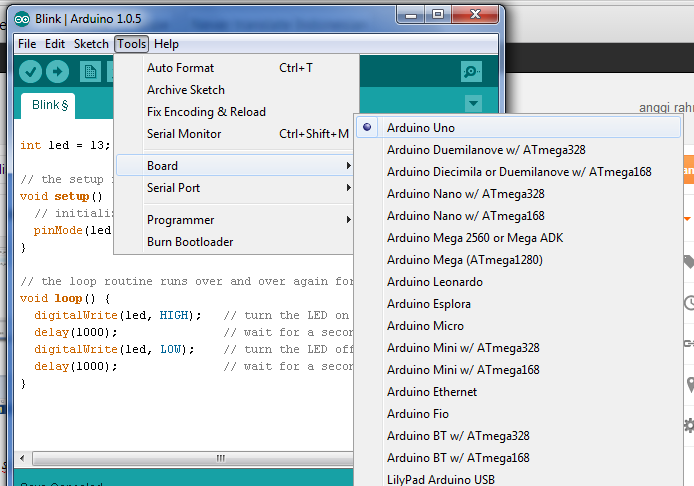Click left arrow of editor horizontal scrollbar
Image resolution: width=694 pixels, height=486 pixels.
tap(23, 458)
